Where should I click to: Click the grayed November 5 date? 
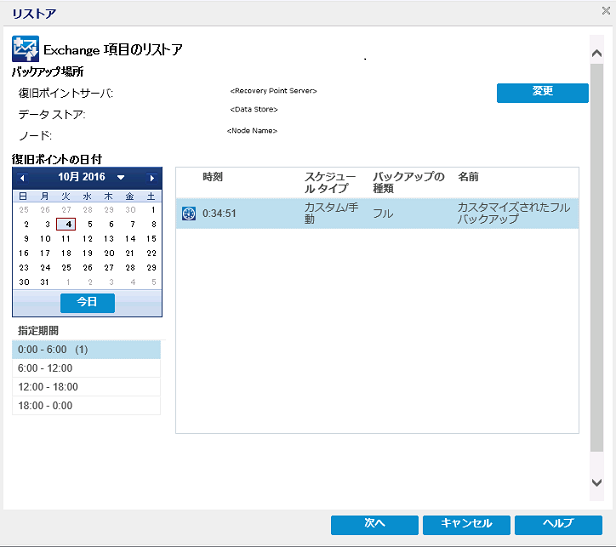point(154,282)
